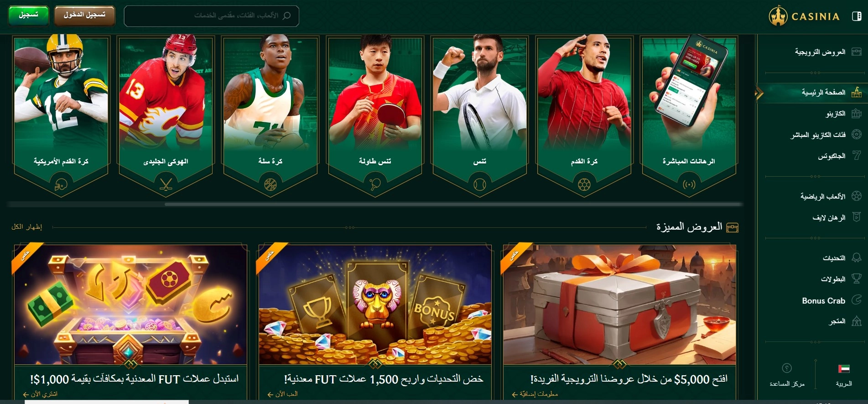This screenshot has height=404, width=868.
Task: Open the البطولات trophy icon
Action: pos(857,278)
